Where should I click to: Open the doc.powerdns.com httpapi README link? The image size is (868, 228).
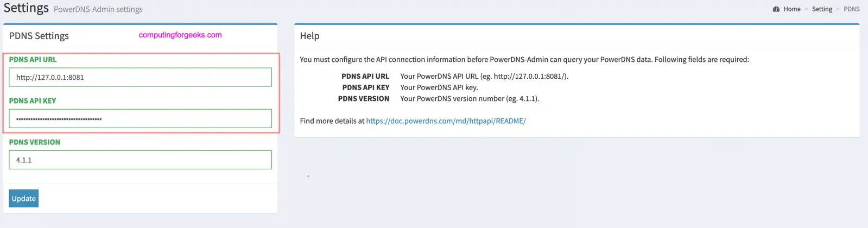[446, 121]
